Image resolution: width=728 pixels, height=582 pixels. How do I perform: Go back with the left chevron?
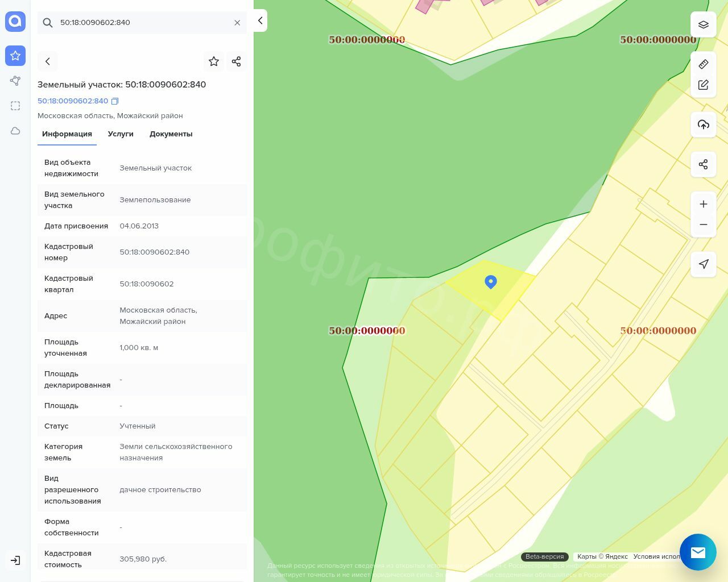48,61
